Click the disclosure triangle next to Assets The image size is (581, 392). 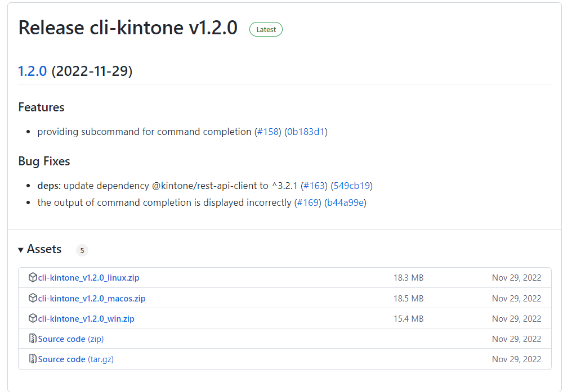click(x=21, y=249)
